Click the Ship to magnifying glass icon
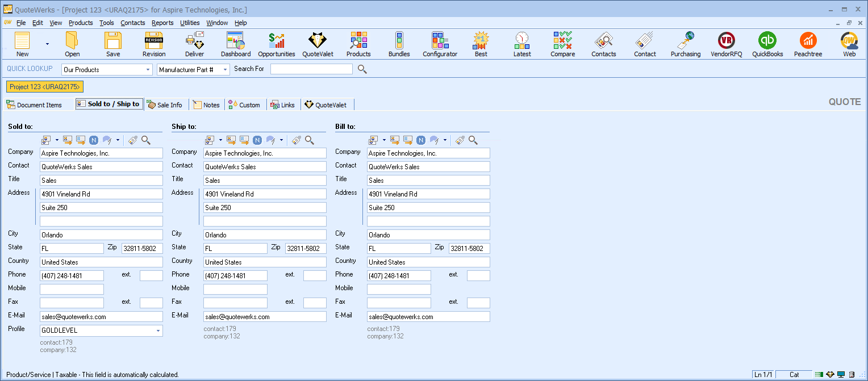This screenshot has height=381, width=868. tap(310, 140)
